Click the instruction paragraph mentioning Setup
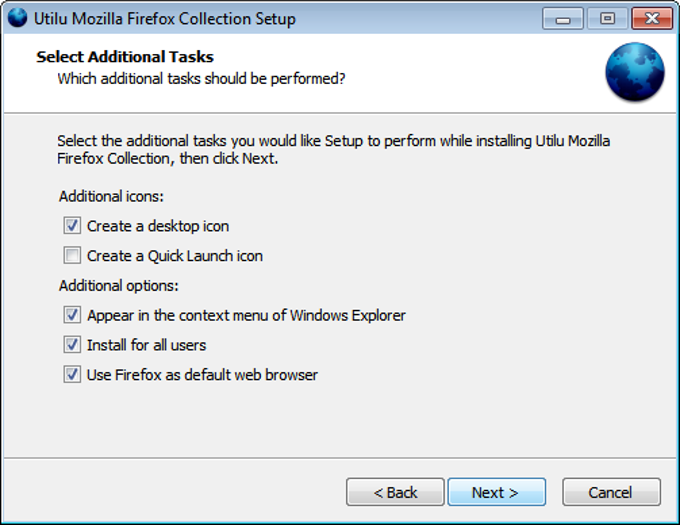Image resolution: width=680 pixels, height=525 pixels. click(x=333, y=150)
